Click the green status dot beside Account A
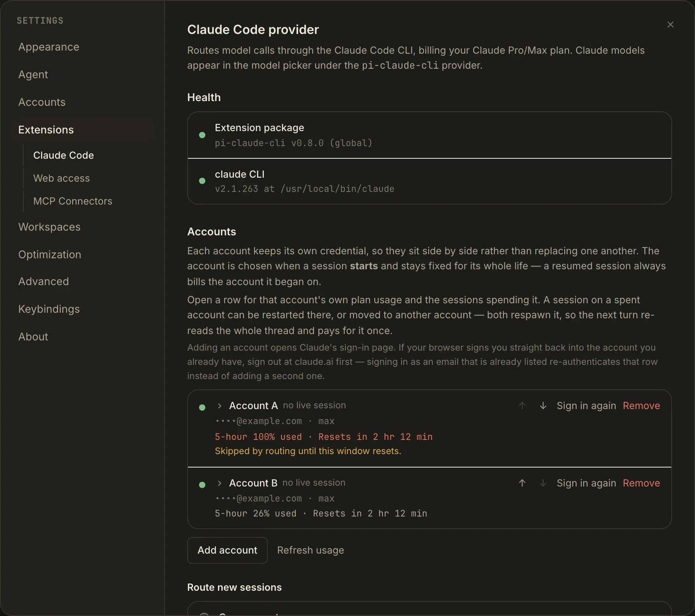695x616 pixels. point(202,408)
